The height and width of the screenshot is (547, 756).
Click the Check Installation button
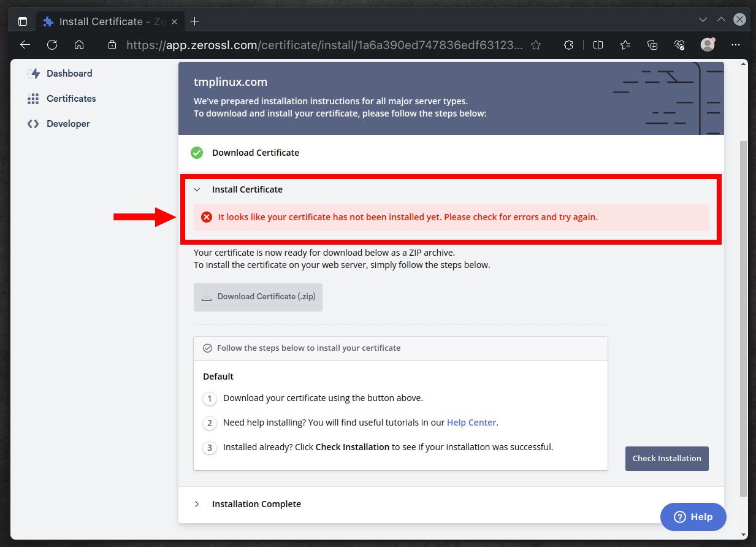[x=667, y=459]
